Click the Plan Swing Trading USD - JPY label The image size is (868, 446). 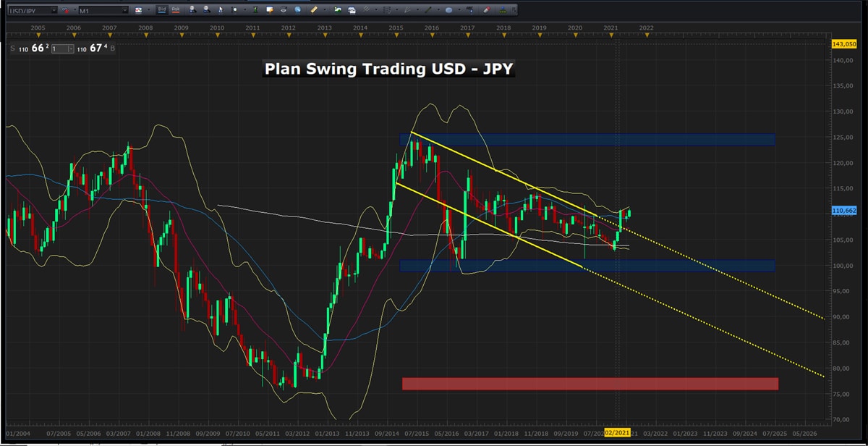point(389,70)
